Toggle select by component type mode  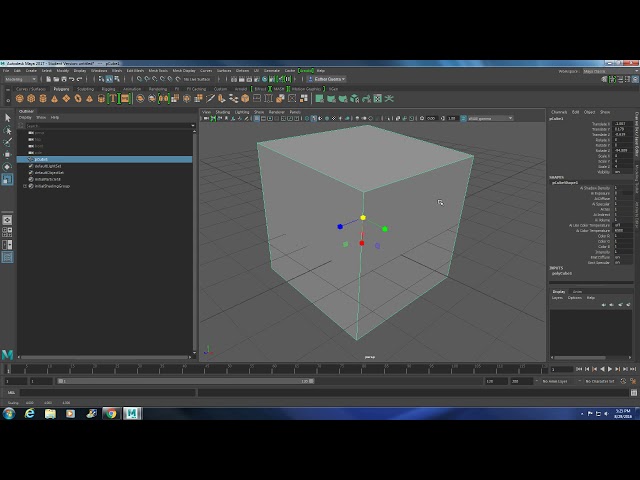(x=117, y=79)
